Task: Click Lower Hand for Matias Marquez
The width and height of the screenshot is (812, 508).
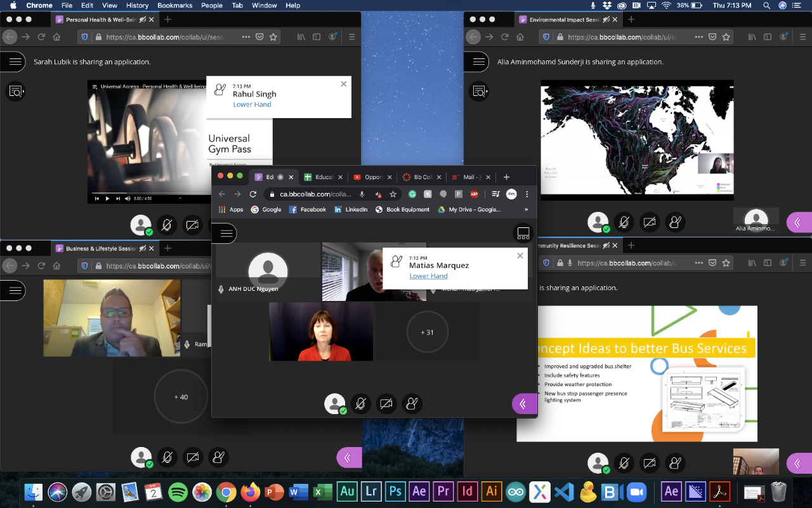Action: point(428,276)
